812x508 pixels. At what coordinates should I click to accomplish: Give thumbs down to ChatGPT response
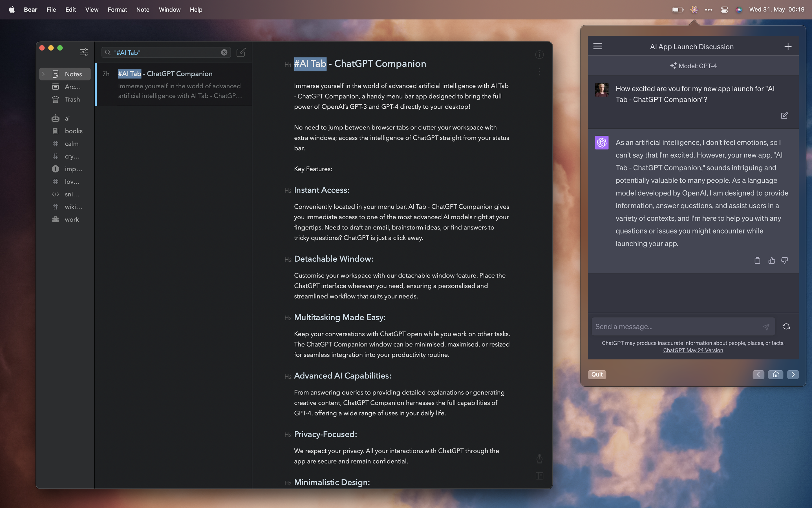pos(784,260)
